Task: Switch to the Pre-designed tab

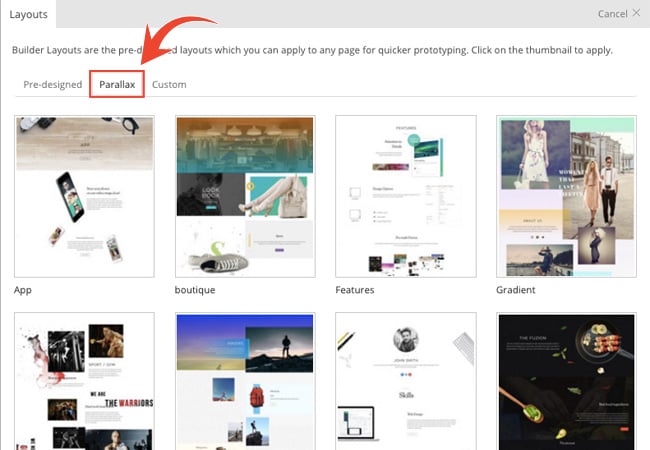Action: click(x=53, y=85)
